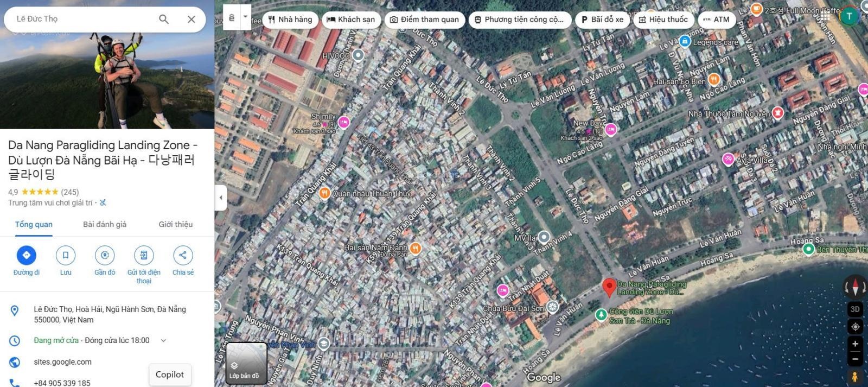Image resolution: width=868 pixels, height=387 pixels.
Task: Click the ê input tool button
Action: pyautogui.click(x=232, y=17)
